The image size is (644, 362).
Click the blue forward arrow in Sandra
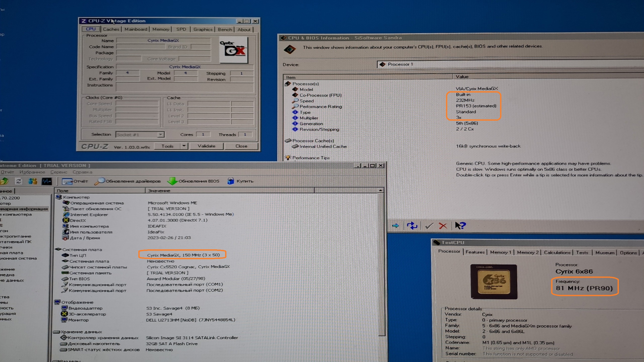pyautogui.click(x=395, y=225)
